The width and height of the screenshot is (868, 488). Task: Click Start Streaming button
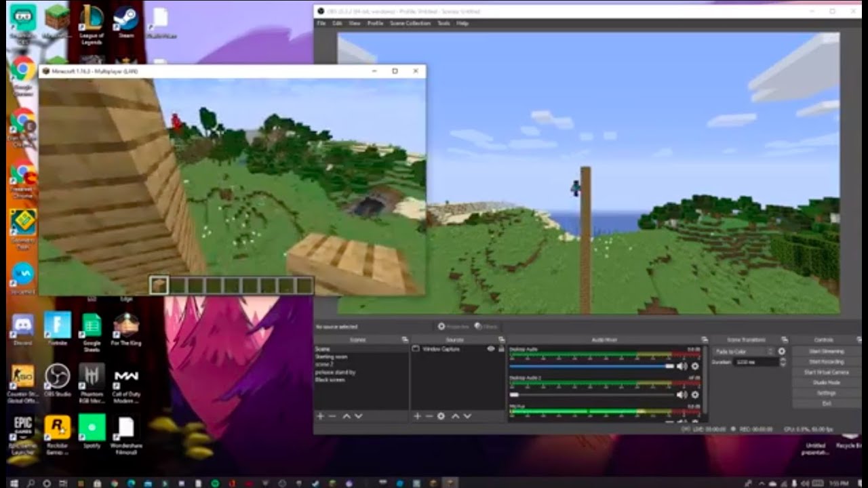click(826, 351)
